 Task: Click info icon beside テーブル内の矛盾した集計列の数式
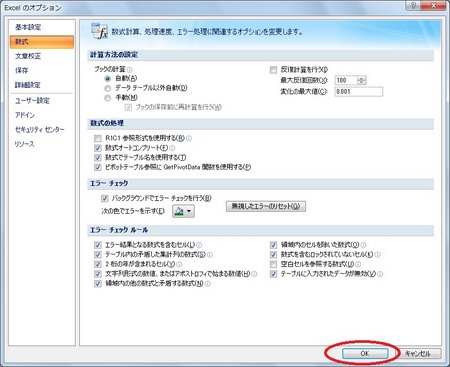[x=210, y=255]
